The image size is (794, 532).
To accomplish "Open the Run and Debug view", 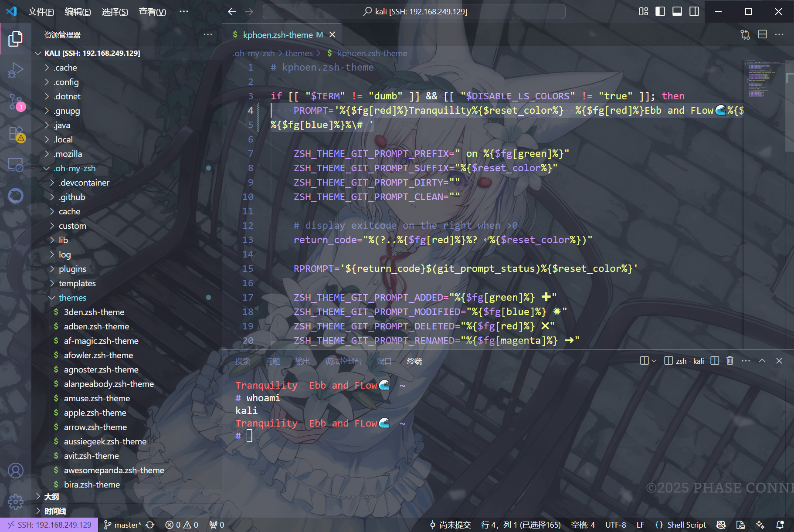I will pos(15,70).
